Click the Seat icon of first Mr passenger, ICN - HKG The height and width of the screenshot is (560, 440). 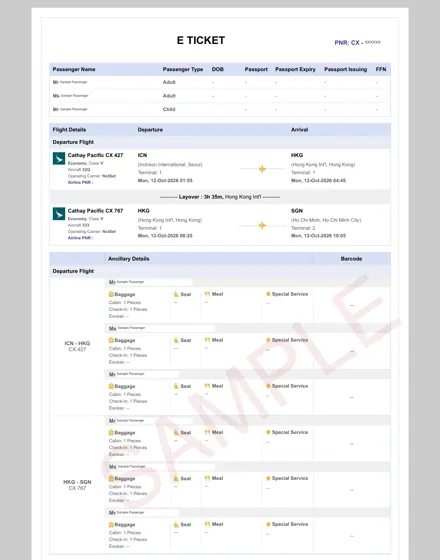click(176, 294)
